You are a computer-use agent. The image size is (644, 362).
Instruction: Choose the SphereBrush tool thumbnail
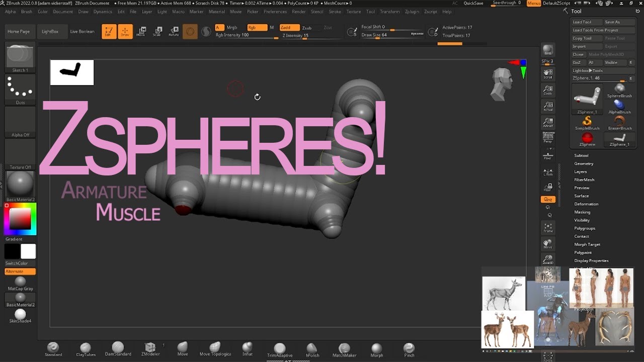(x=619, y=90)
